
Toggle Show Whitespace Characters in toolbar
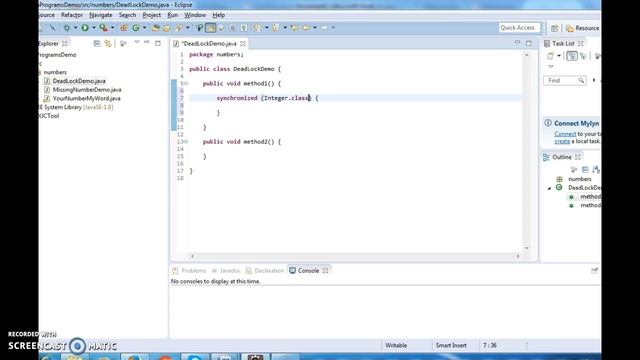244,28
